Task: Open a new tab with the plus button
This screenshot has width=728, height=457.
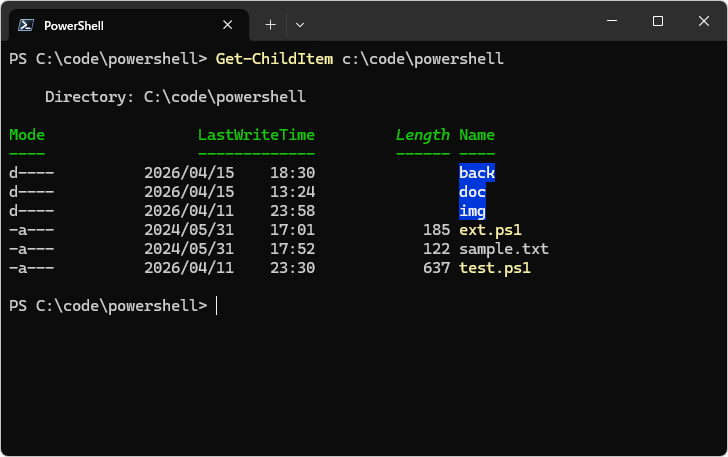Action: (270, 24)
